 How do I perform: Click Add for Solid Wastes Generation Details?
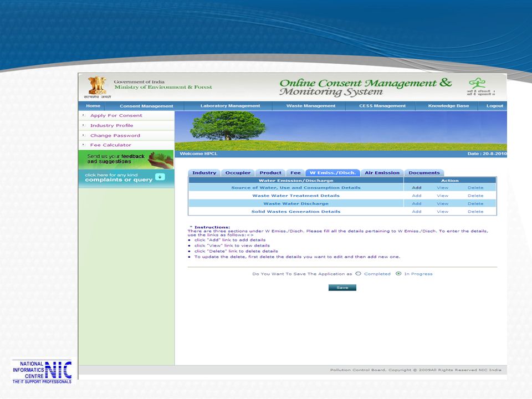pos(417,211)
